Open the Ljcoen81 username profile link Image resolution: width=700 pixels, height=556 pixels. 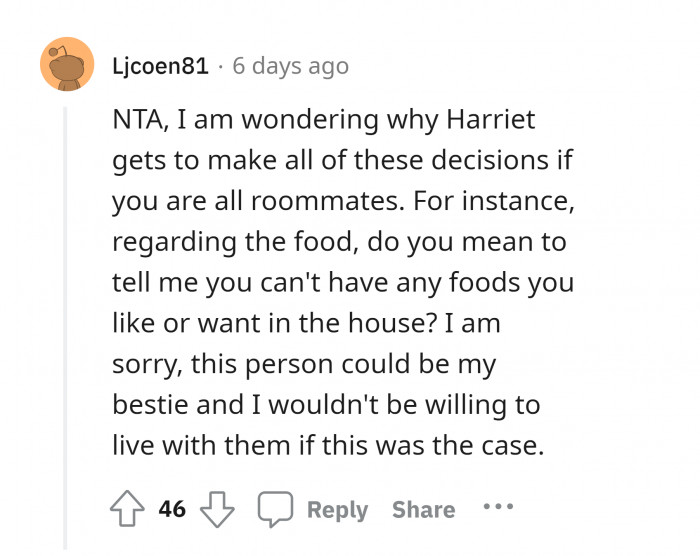coord(161,67)
